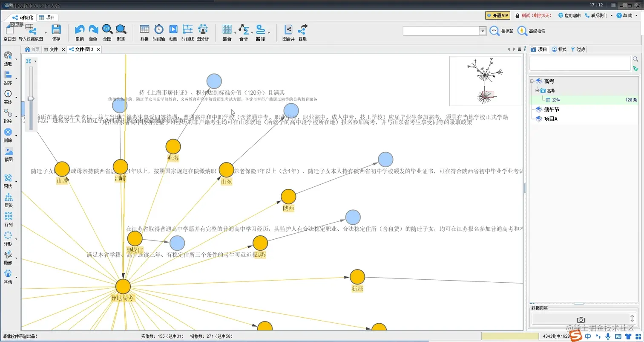The height and width of the screenshot is (342, 644).
Task: Open the 其他 other layouts tool
Action: tap(8, 277)
